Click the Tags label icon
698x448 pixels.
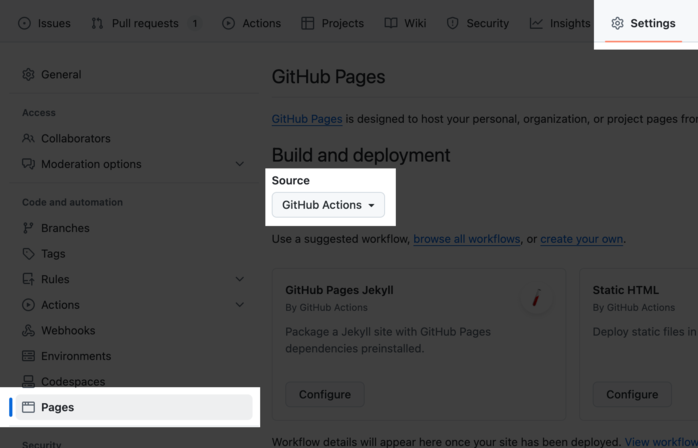click(28, 254)
